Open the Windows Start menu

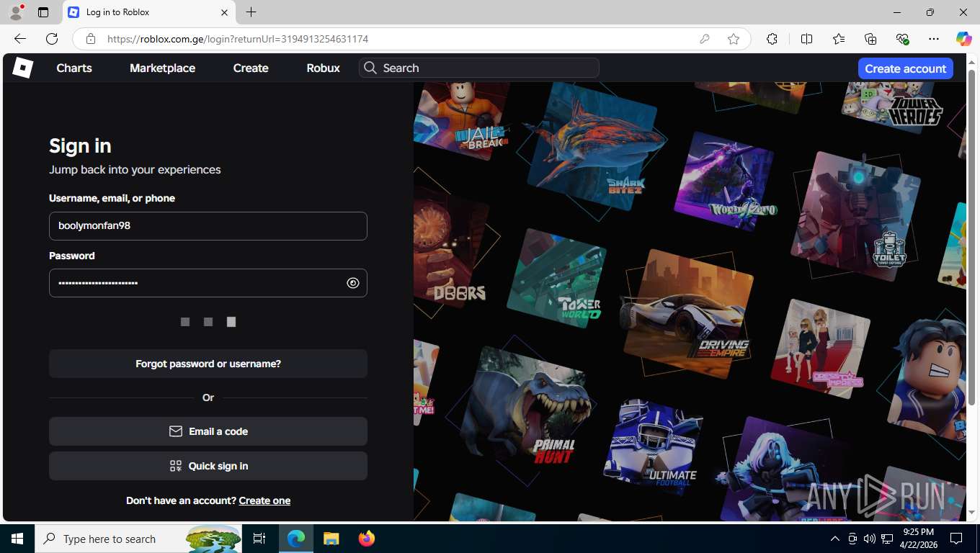click(17, 539)
